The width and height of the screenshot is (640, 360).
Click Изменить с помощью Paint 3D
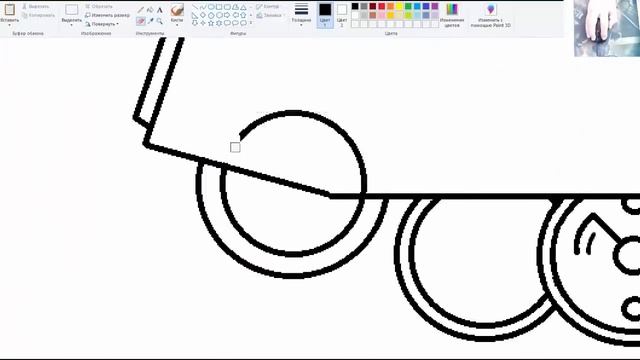click(x=491, y=15)
